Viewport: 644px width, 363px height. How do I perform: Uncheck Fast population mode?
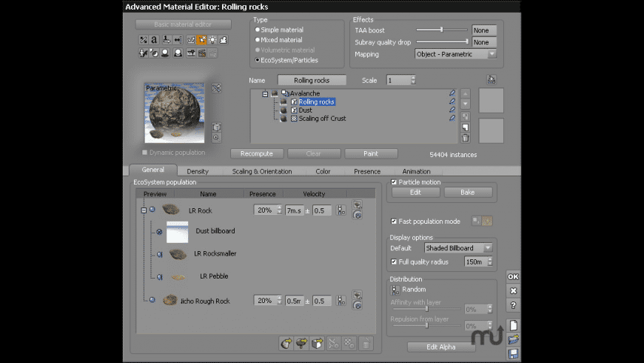pyautogui.click(x=393, y=222)
